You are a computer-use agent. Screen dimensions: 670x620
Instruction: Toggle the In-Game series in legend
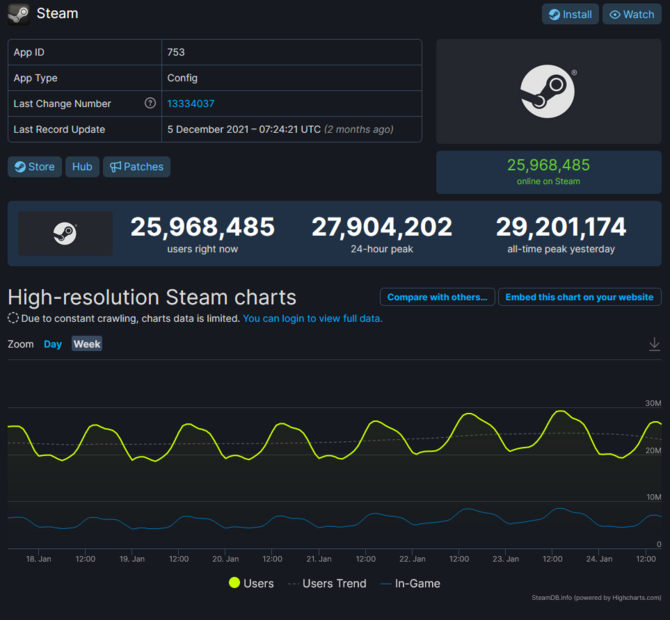coord(410,583)
